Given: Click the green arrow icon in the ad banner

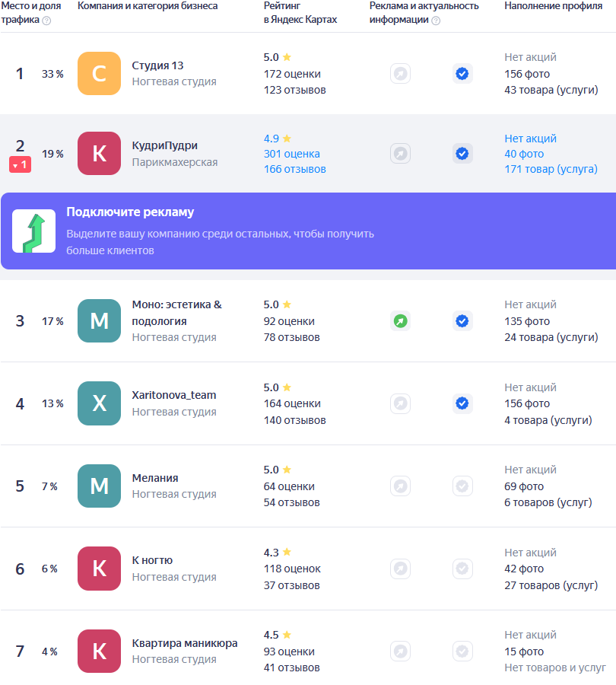Looking at the screenshot, I should click(x=34, y=231).
